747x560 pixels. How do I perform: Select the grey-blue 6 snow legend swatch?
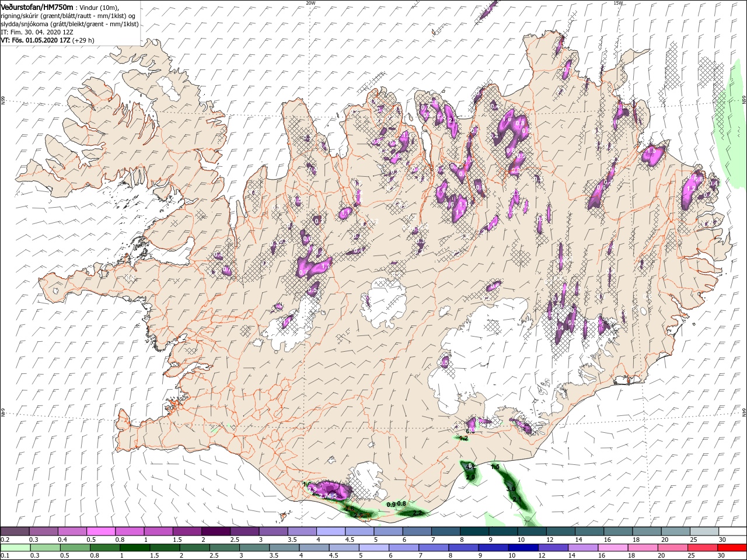[x=416, y=531]
